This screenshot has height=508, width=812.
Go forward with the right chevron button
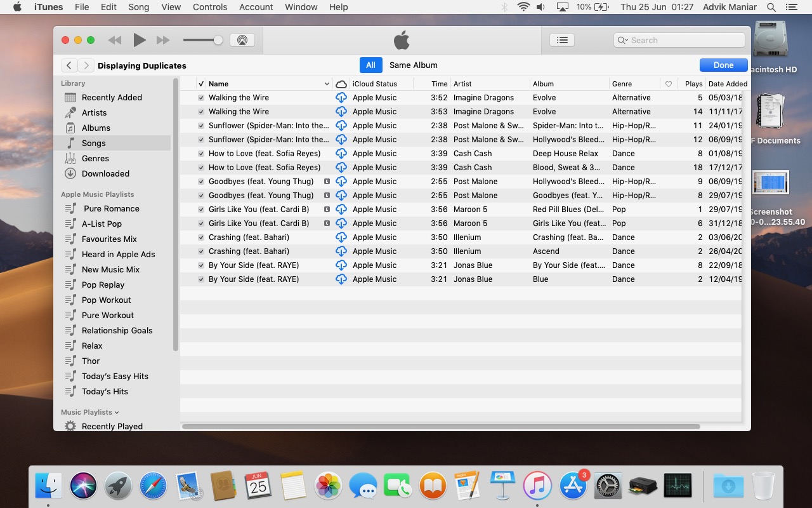pyautogui.click(x=86, y=65)
